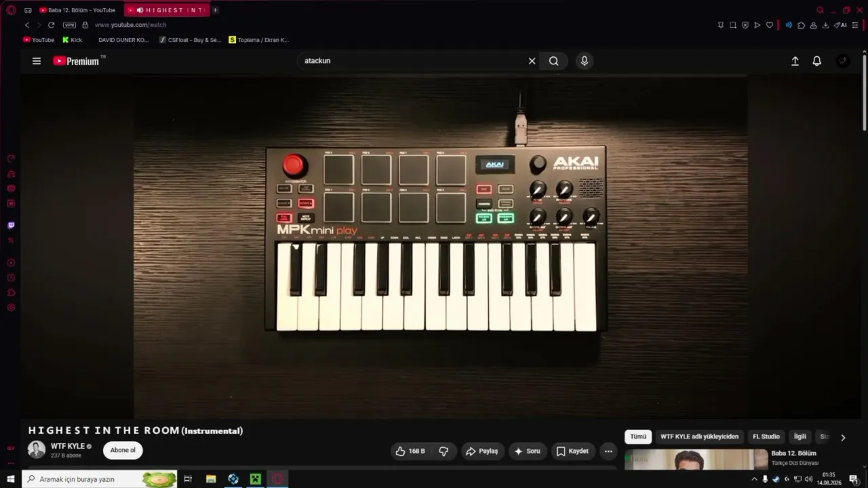Image resolution: width=868 pixels, height=488 pixels.
Task: Switch to the Baba 12. Bölüm browser tab
Action: click(x=78, y=10)
